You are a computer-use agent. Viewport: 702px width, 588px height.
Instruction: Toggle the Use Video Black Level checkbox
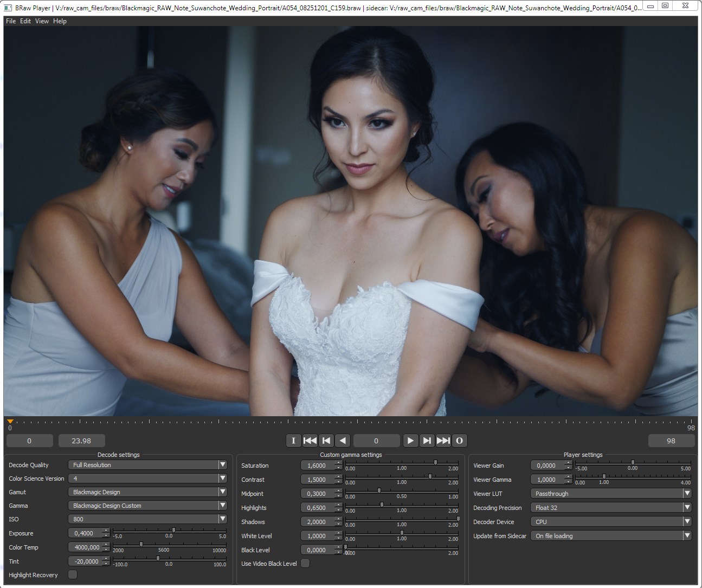(x=305, y=563)
